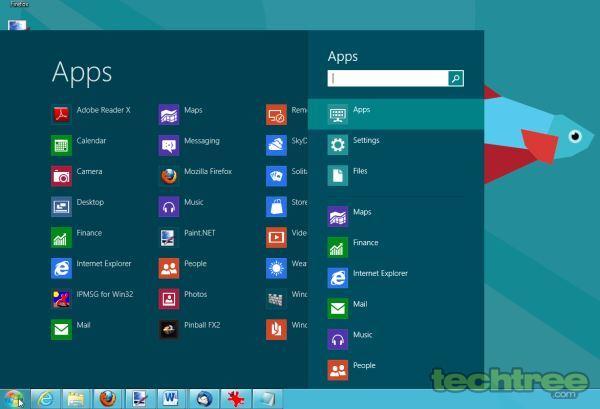Image resolution: width=600 pixels, height=409 pixels.
Task: Choose Maps in the search pane list
Action: click(x=396, y=216)
